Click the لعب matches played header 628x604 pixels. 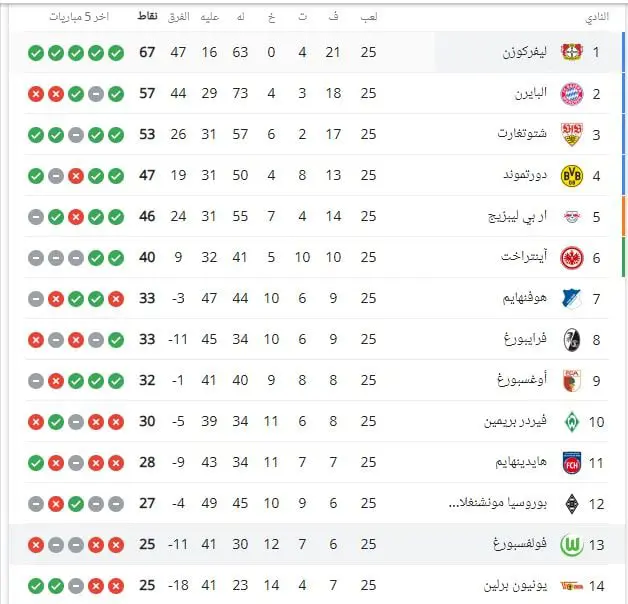tap(368, 16)
